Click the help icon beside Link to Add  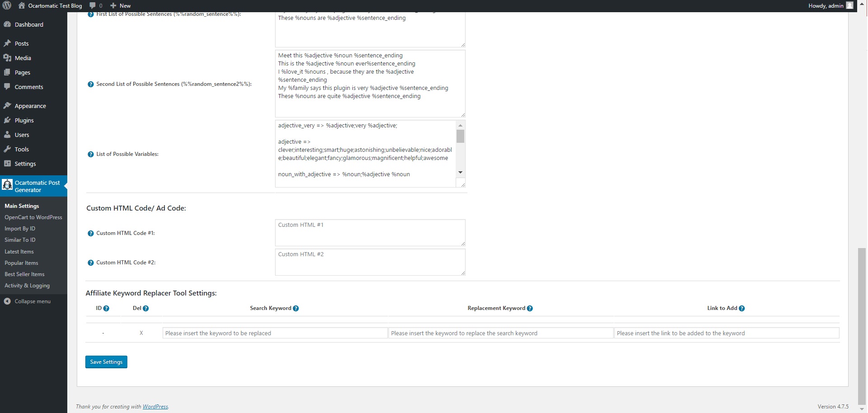coord(742,309)
